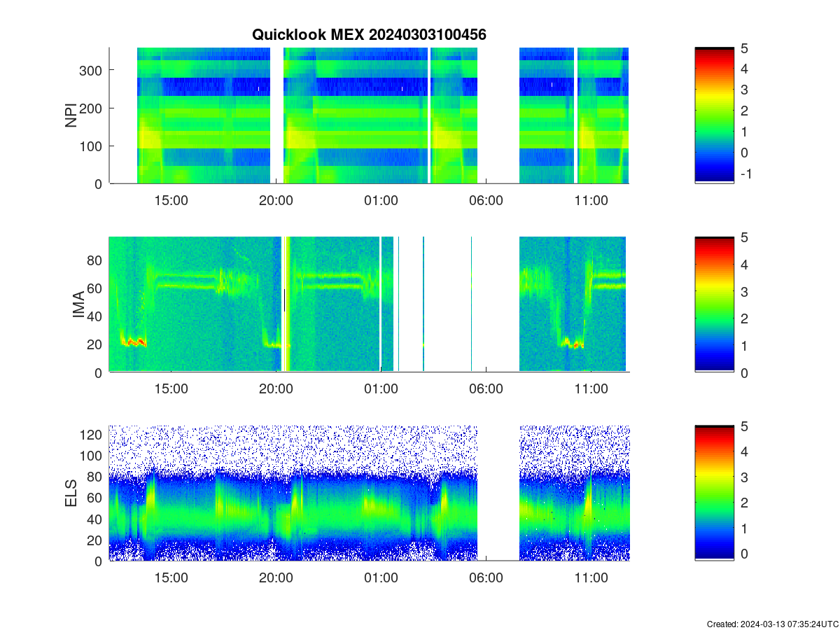Click the 0 label on ELS colorbar
Screen dimensions: 840x630
point(744,553)
